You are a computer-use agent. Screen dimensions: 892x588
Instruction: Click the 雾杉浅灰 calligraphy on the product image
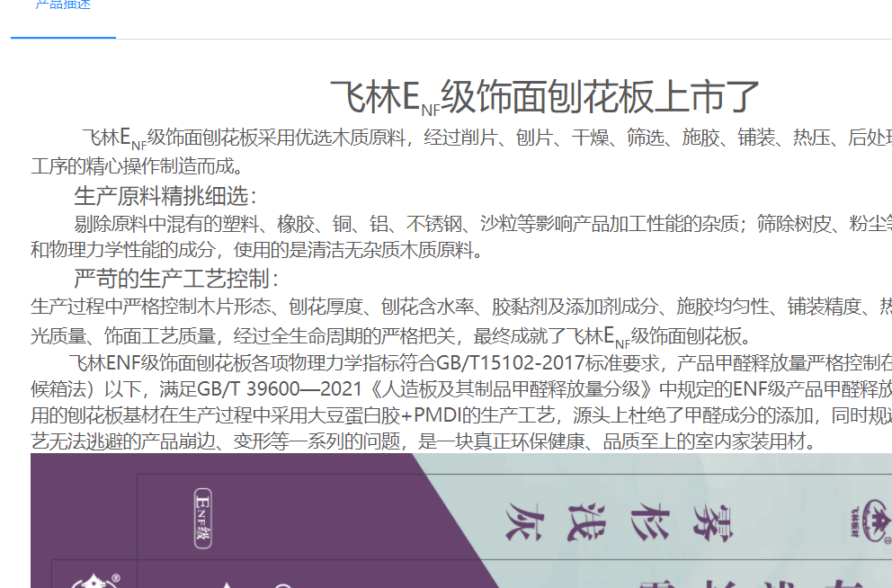[x=619, y=522]
